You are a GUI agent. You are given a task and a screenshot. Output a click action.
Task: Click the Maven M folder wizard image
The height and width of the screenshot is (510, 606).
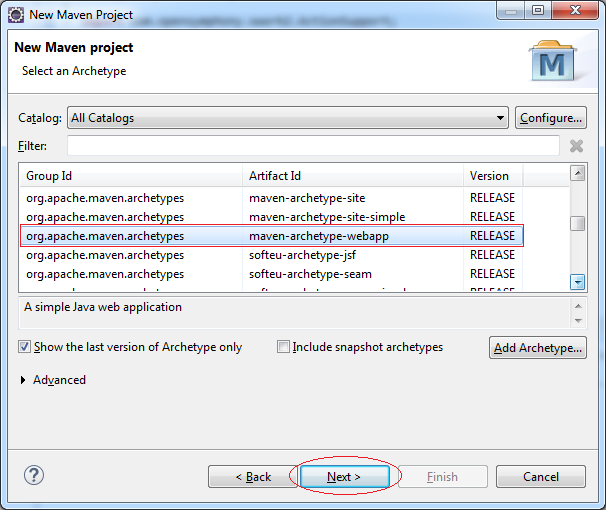pos(553,61)
